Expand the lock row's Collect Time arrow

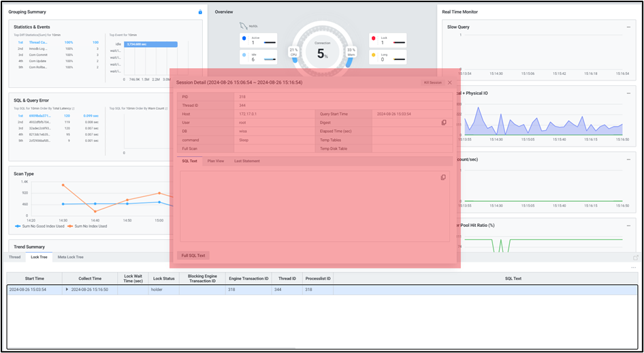point(67,290)
